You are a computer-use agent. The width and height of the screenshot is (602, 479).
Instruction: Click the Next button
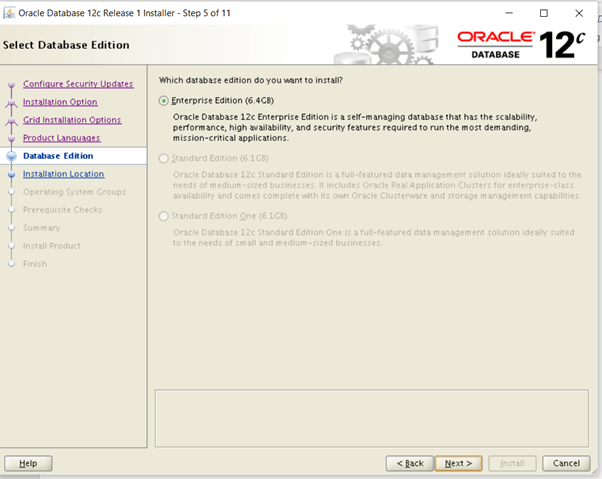click(x=458, y=463)
